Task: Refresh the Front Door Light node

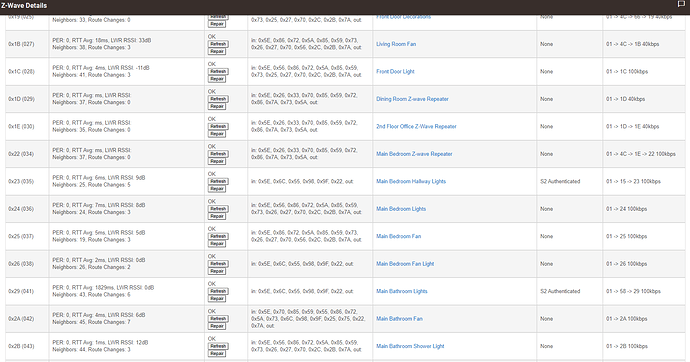Action: point(218,71)
